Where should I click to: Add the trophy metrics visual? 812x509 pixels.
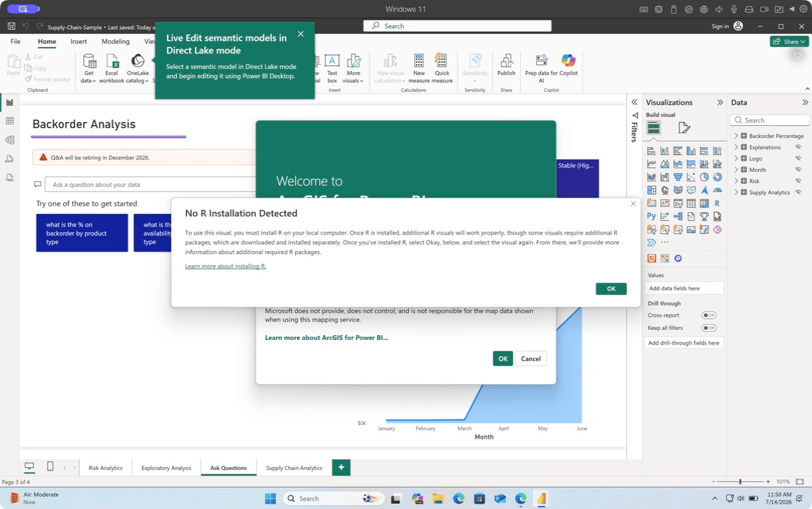704,216
